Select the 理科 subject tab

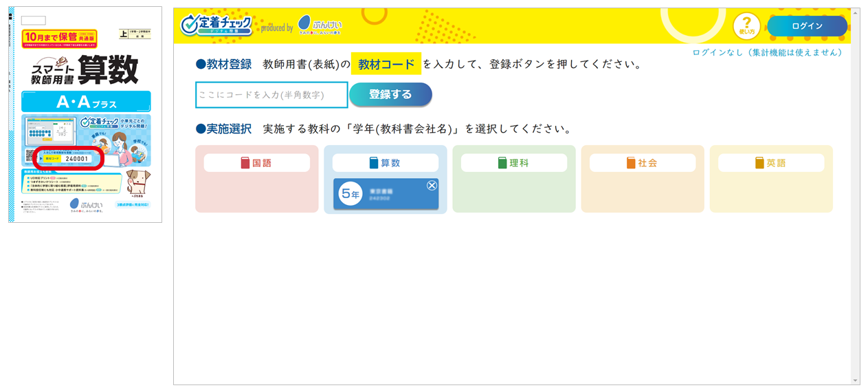513,163
